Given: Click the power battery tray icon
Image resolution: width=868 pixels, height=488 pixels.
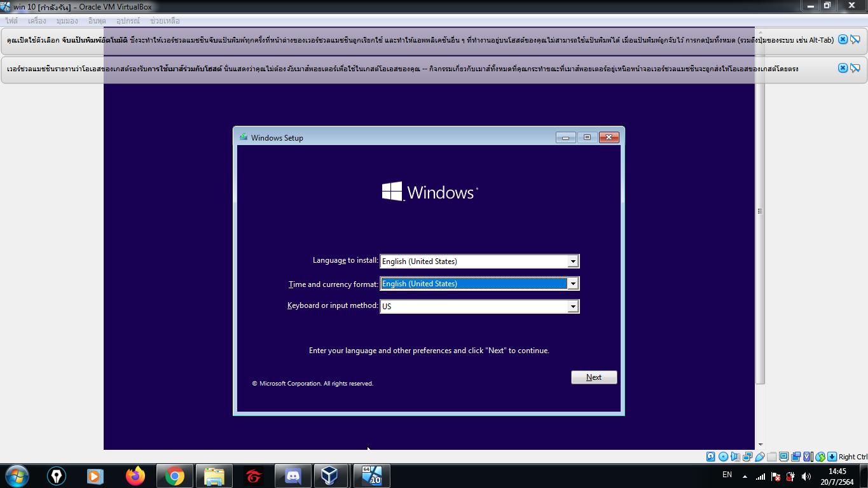Looking at the screenshot, I should 791,476.
